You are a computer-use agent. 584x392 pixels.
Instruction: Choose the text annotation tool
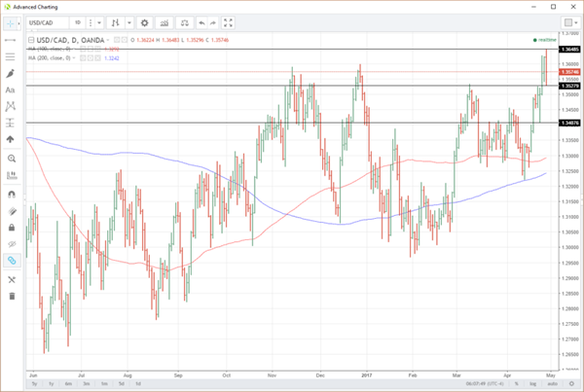[x=12, y=89]
